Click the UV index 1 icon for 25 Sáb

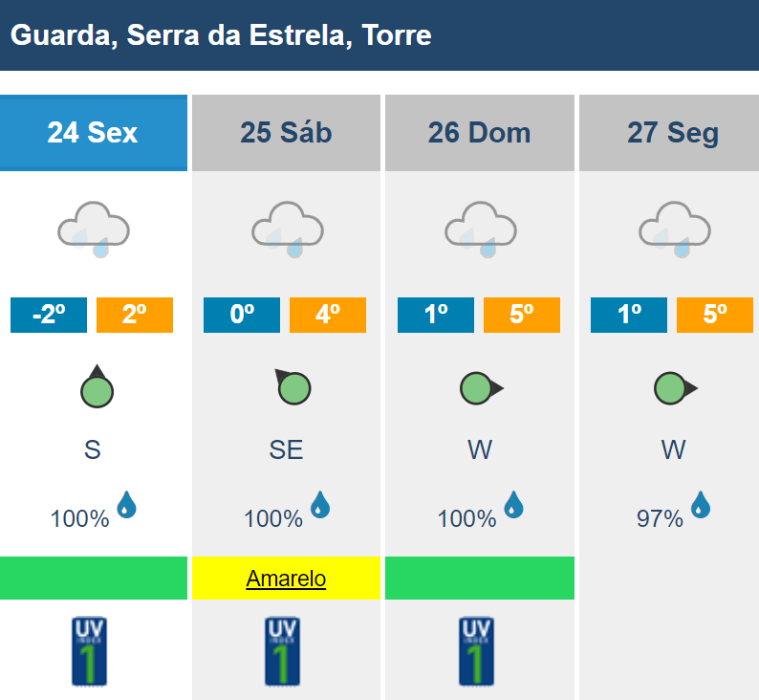click(282, 651)
